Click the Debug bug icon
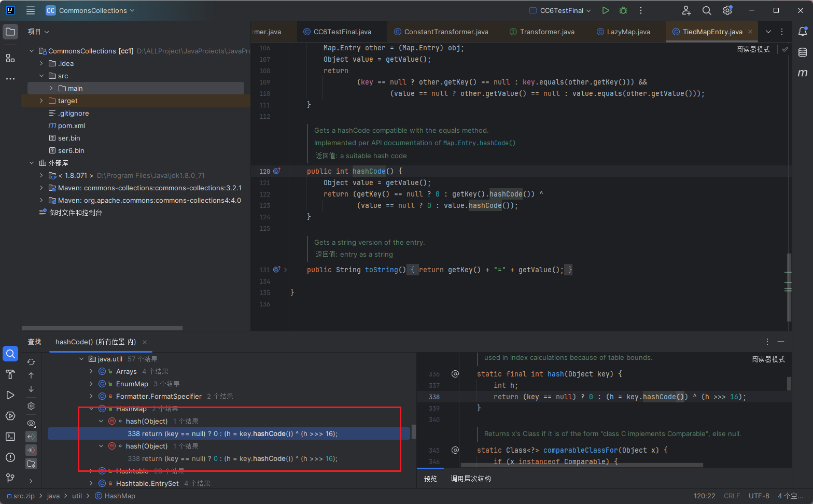This screenshot has height=504, width=813. (x=623, y=10)
